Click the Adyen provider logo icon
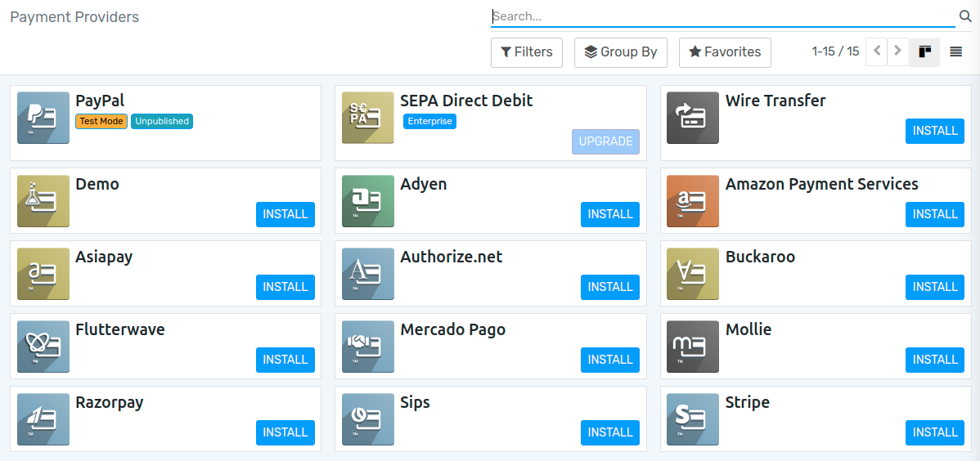980x461 pixels. pos(368,201)
